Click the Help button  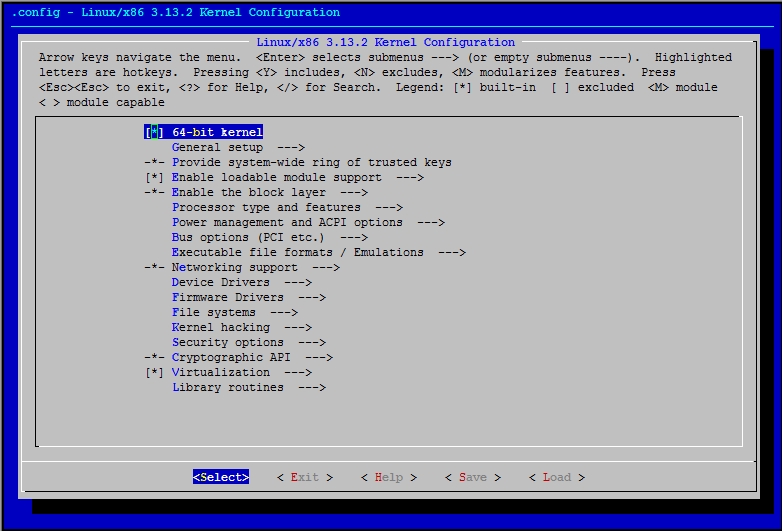click(x=389, y=477)
